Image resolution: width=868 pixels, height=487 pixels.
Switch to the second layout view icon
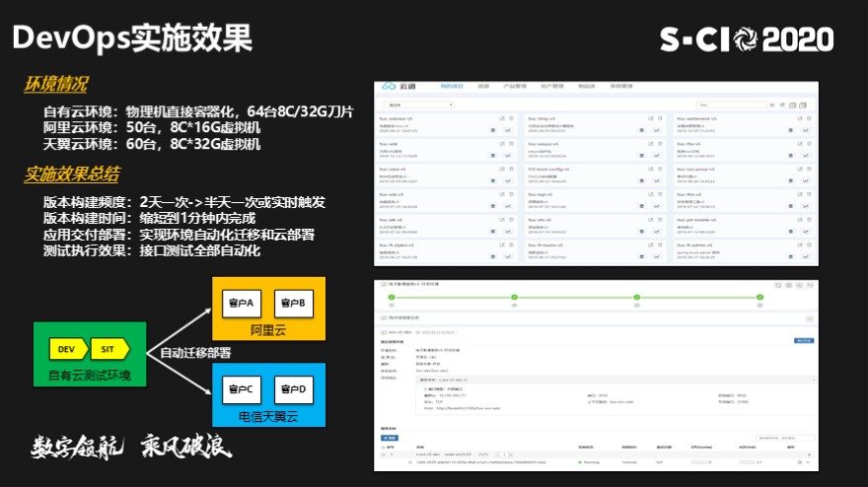click(803, 105)
